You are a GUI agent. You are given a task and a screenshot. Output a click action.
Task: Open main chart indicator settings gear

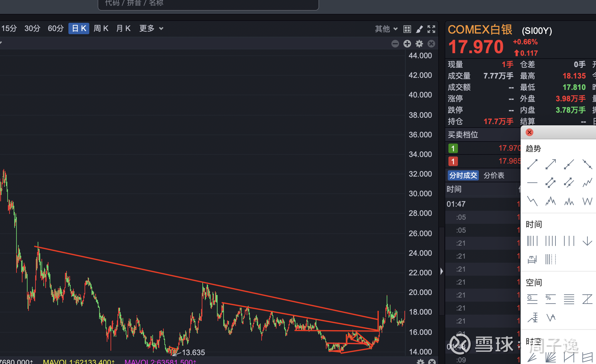tap(419, 44)
